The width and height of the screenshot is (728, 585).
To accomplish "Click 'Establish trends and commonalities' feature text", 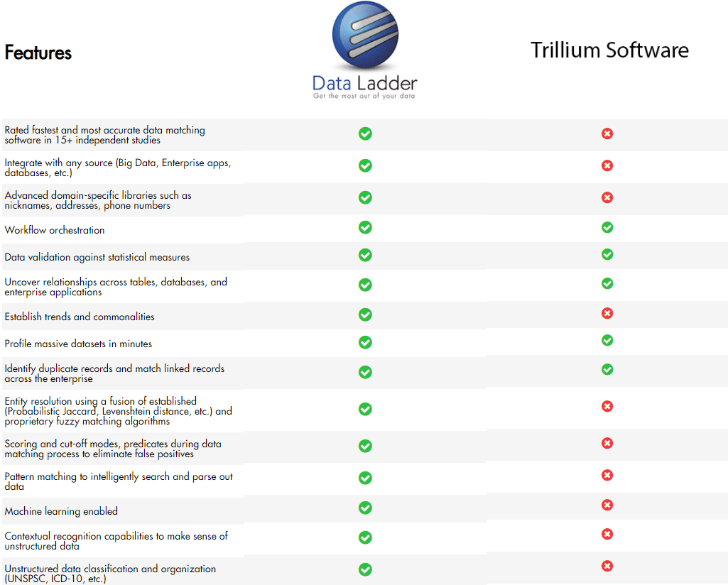I will pos(80,317).
